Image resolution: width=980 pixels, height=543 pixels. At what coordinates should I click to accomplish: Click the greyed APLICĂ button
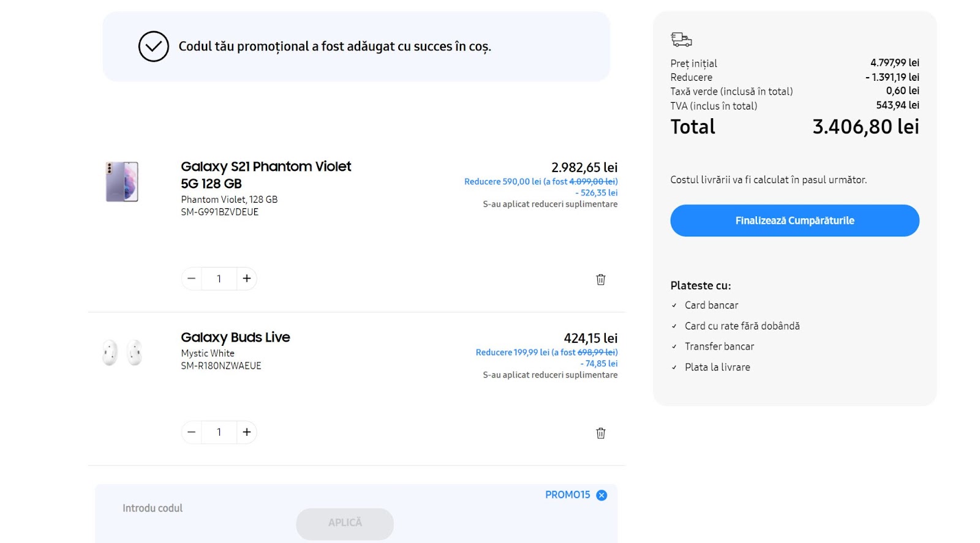click(x=345, y=523)
